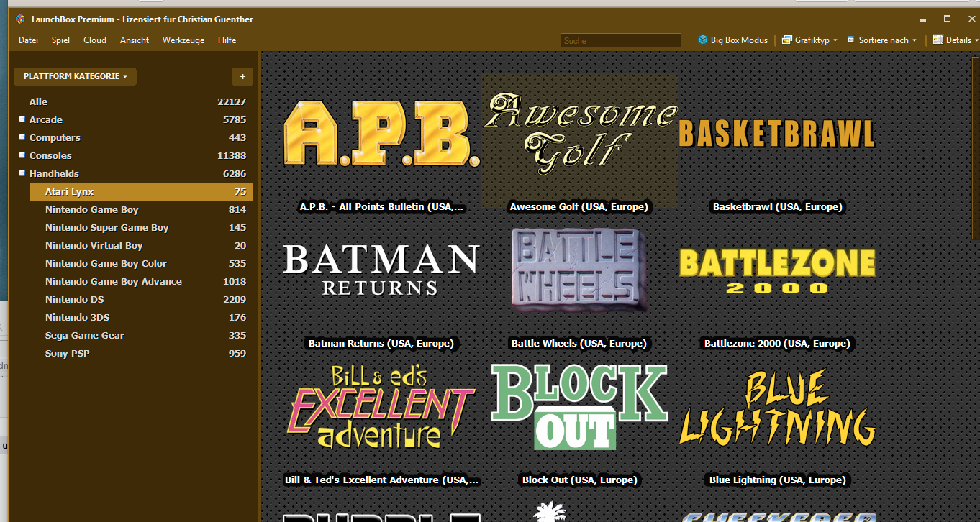Open the Werkzeuge menu

[183, 40]
